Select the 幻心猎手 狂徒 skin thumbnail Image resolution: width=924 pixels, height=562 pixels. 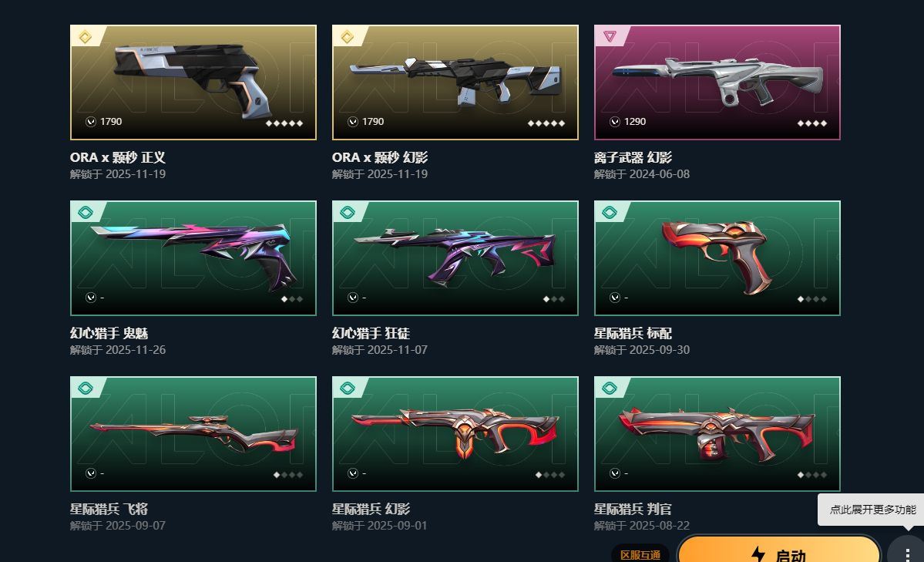[x=455, y=257]
